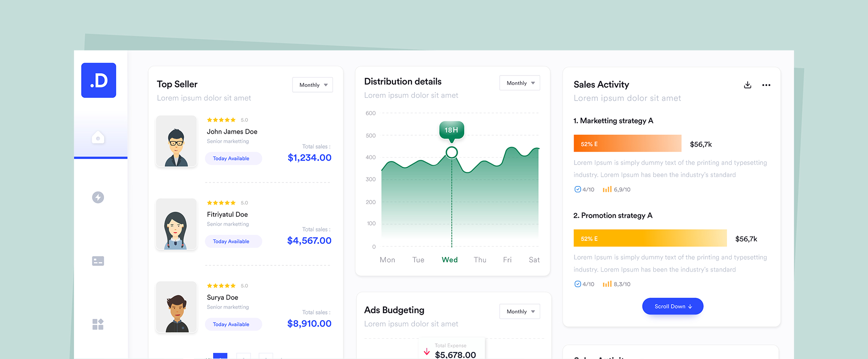Click the 18H chart marker circle
Viewport: 868px width, 359px height.
[x=451, y=153]
